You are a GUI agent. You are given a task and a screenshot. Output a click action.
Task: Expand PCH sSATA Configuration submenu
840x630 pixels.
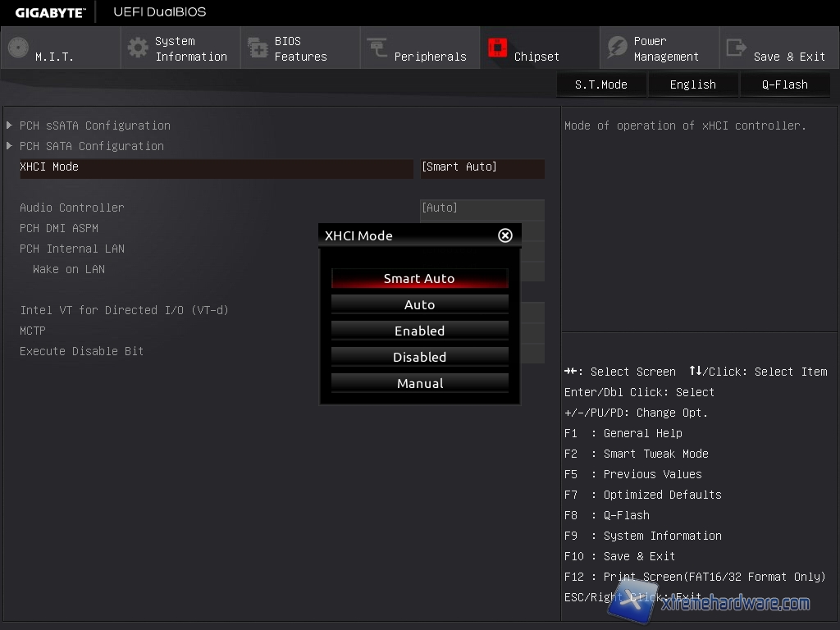[x=94, y=126]
